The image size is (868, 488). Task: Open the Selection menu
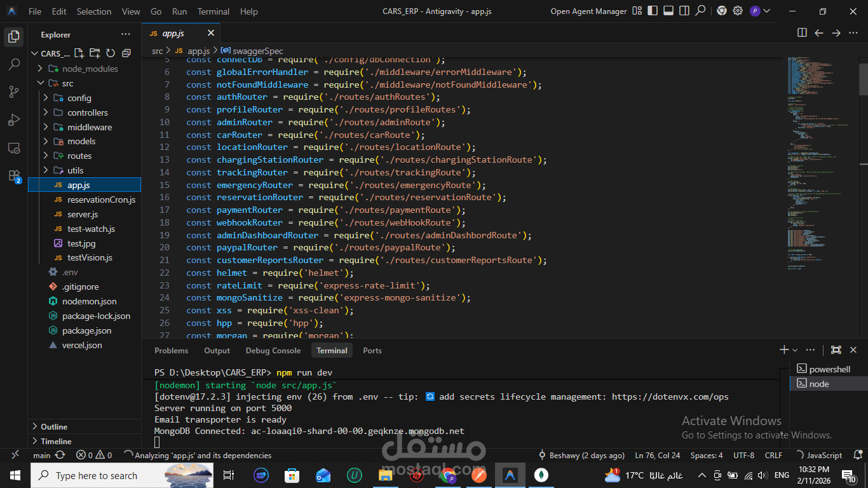(94, 11)
